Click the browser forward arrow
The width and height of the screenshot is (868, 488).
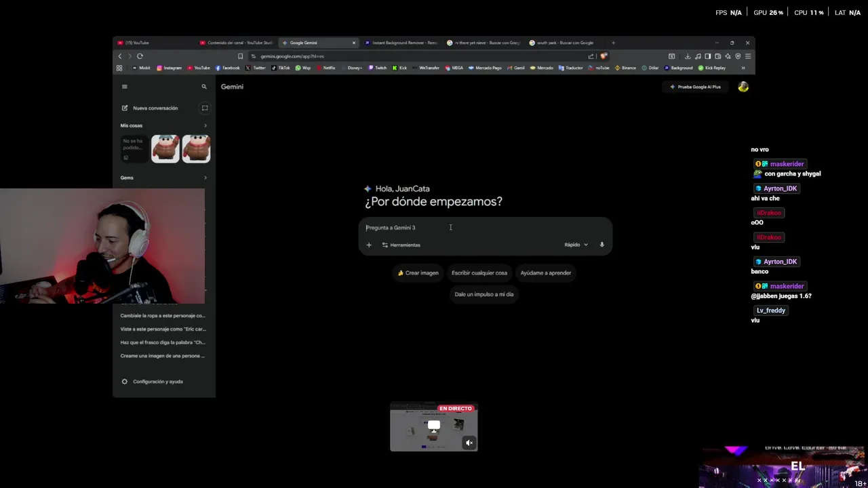click(130, 56)
